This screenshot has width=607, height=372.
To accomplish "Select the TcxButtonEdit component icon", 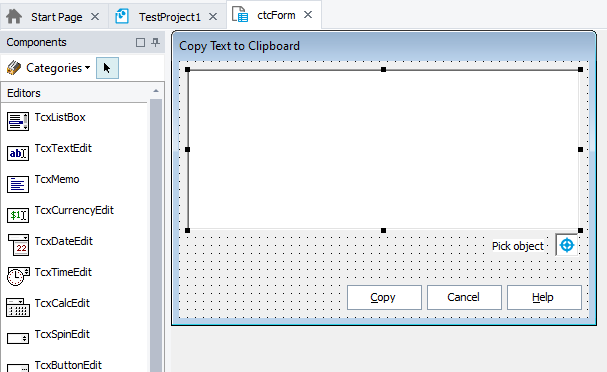I will [18, 368].
